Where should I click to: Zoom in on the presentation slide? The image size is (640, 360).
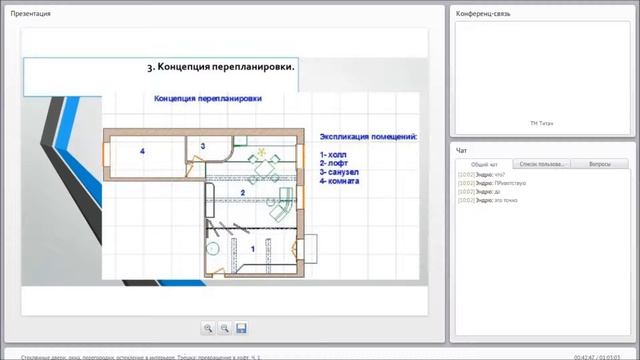coord(208,328)
